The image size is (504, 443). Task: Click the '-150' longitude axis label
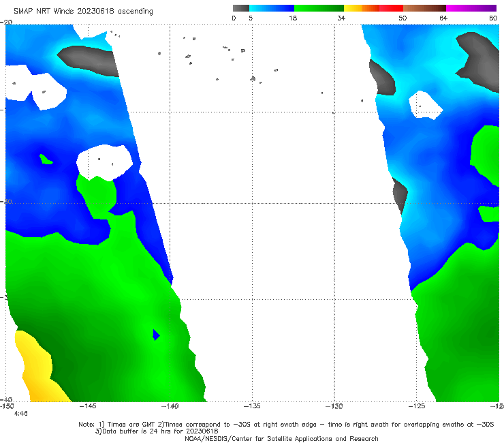tap(6, 406)
